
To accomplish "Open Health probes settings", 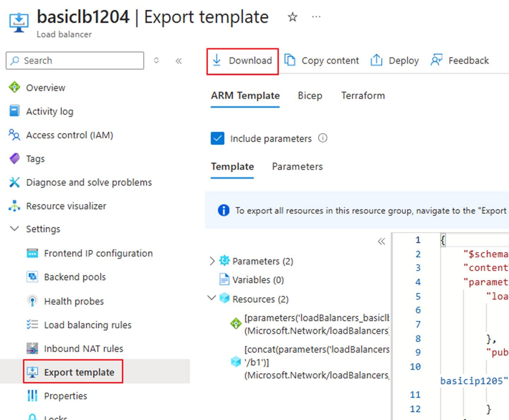I will (74, 301).
